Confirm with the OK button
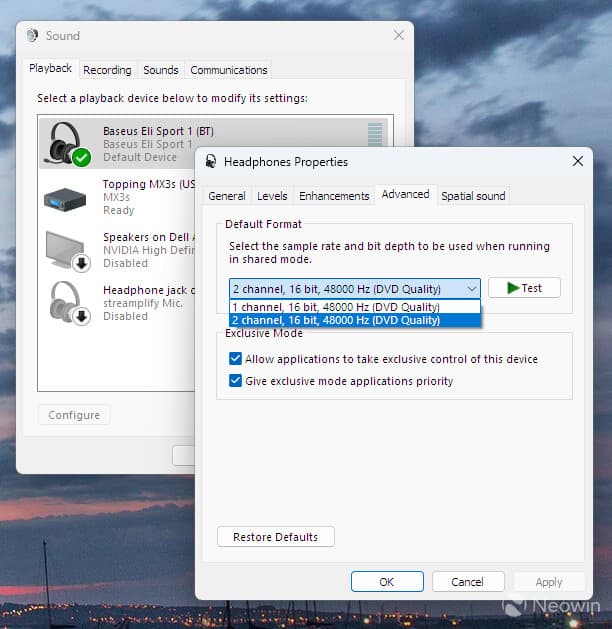Screen dimensions: 612x629 tap(387, 582)
